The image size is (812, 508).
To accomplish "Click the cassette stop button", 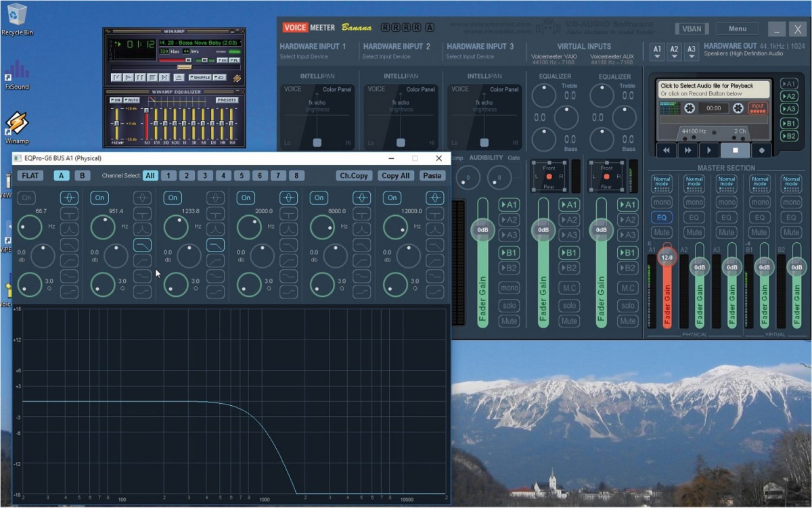I will click(735, 150).
